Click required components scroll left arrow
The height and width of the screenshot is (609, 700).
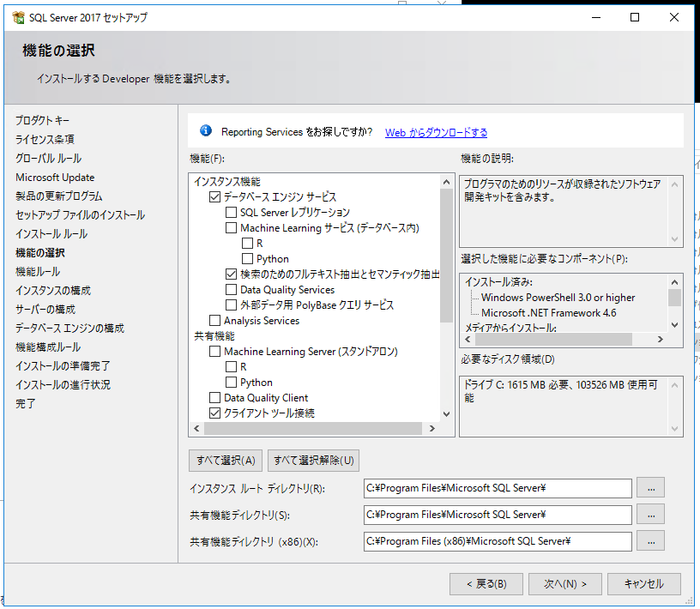(468, 340)
